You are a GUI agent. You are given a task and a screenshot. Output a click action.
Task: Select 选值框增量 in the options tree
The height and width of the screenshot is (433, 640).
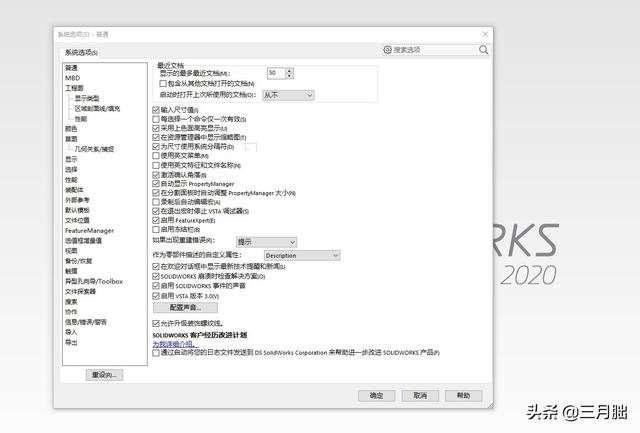point(83,241)
